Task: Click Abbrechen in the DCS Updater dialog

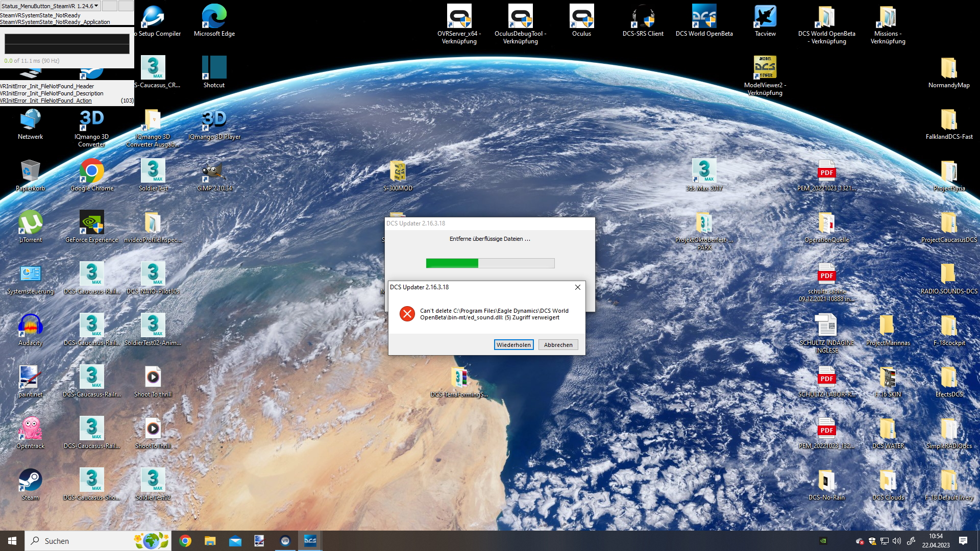Action: tap(558, 345)
